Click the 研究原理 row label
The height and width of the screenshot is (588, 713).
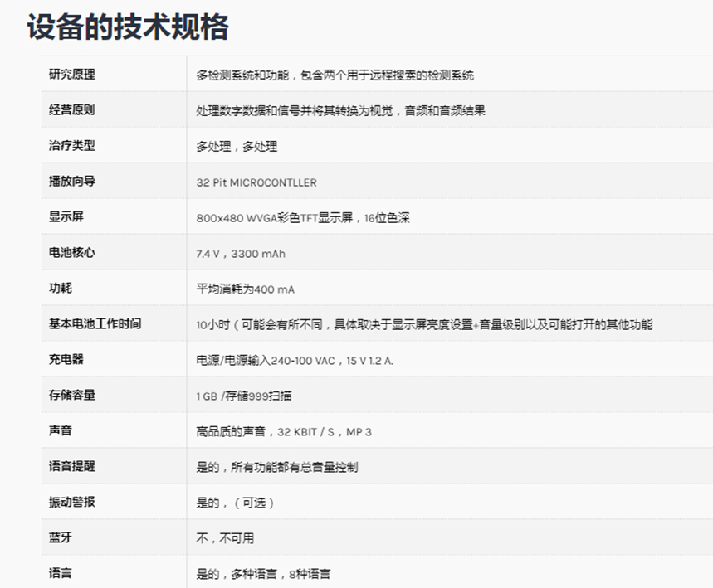72,75
